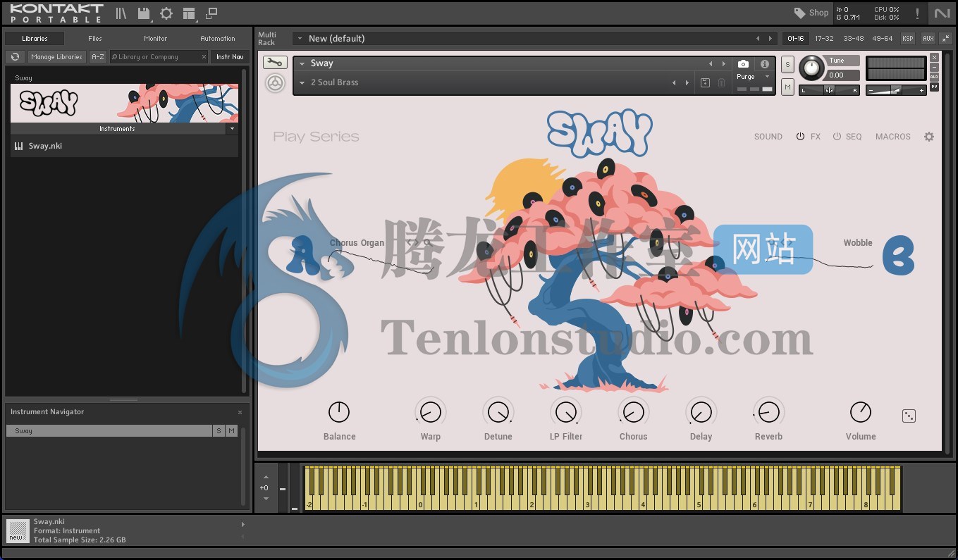Open the instrument info icon
Image resolution: width=958 pixels, height=560 pixels.
[764, 64]
